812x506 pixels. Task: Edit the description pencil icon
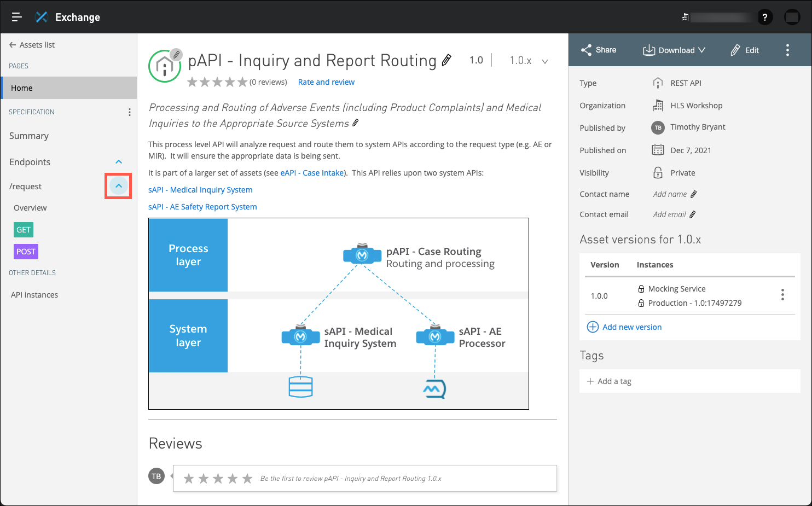pos(356,123)
